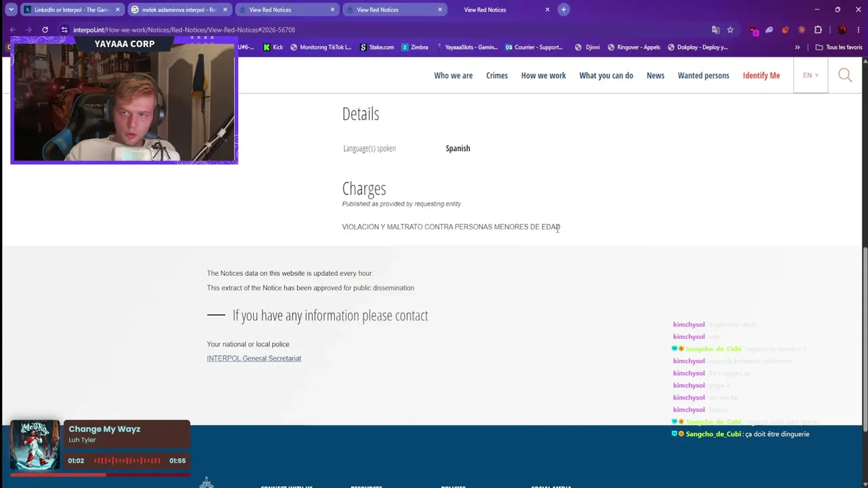Open the EN language dropdown

pos(810,75)
